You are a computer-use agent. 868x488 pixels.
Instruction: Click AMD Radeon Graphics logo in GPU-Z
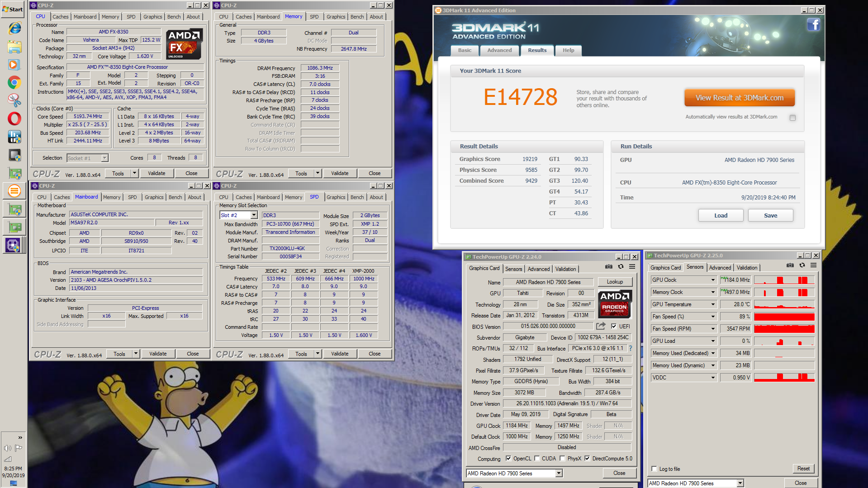point(615,304)
